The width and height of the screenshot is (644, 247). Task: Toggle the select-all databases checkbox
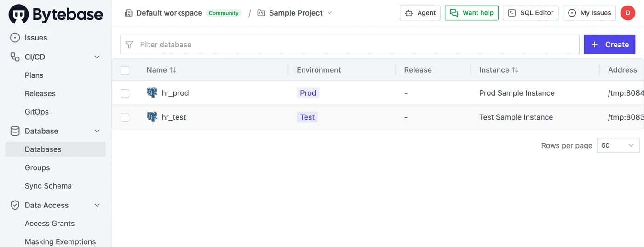point(125,70)
